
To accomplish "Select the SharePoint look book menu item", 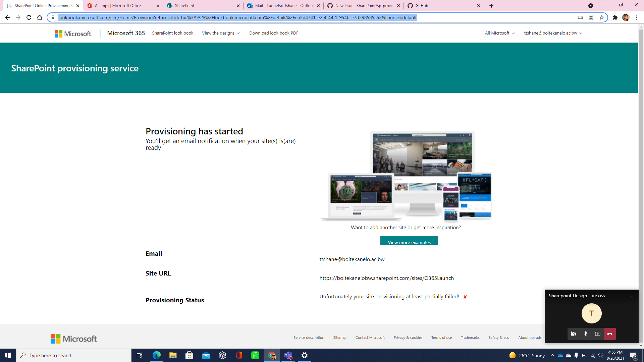I will [172, 33].
